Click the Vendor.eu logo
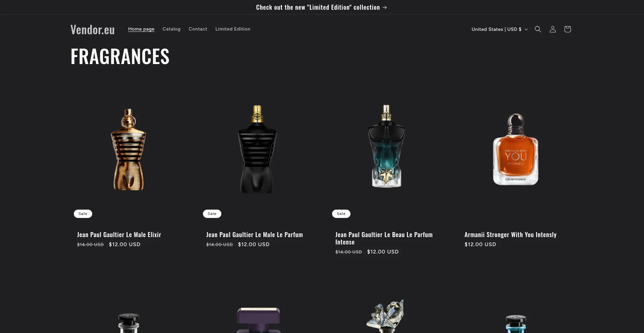 point(93,30)
